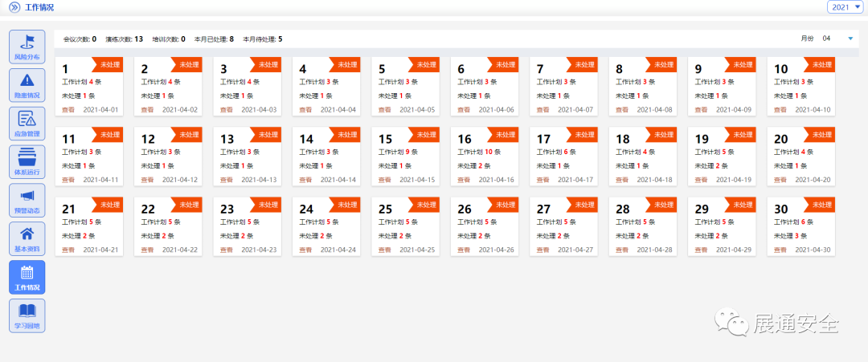Image resolution: width=868 pixels, height=362 pixels.
Task: Click 查看 link for 2021-04-01
Action: coord(68,109)
